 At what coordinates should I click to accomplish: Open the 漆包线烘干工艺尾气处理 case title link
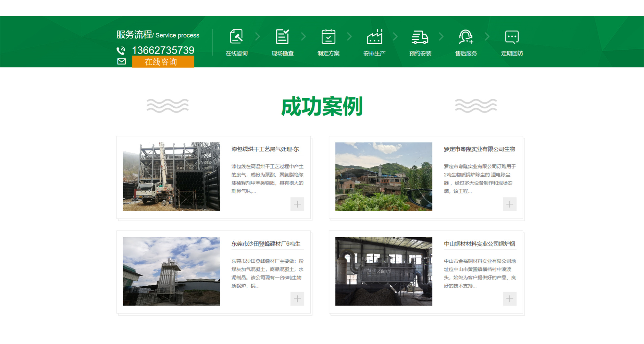(x=265, y=149)
